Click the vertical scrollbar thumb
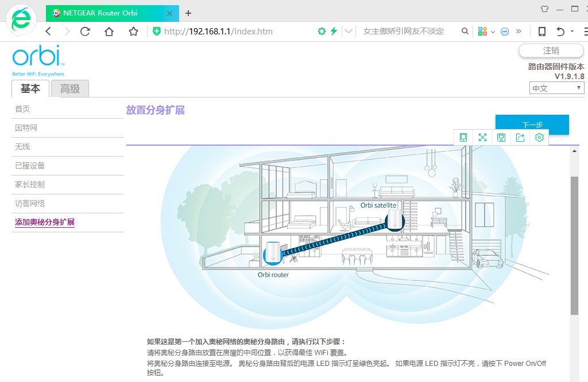The width and height of the screenshot is (588, 382). [x=574, y=245]
